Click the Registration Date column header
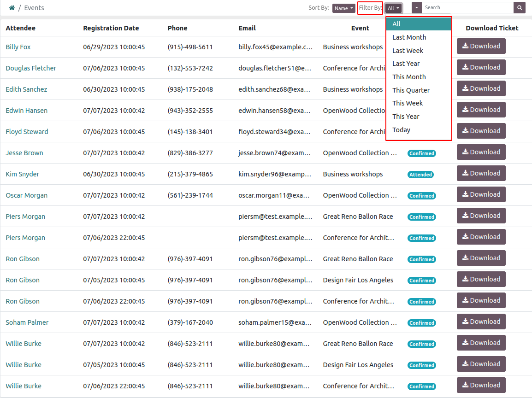 [x=111, y=28]
